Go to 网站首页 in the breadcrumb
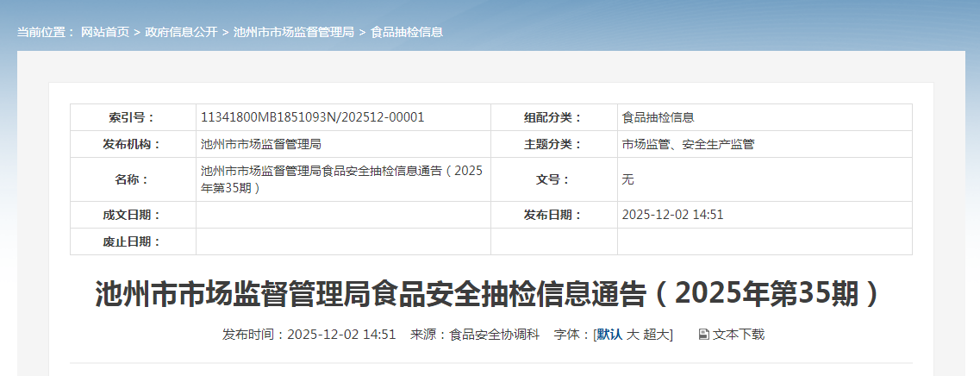This screenshot has height=376, width=980. [105, 32]
